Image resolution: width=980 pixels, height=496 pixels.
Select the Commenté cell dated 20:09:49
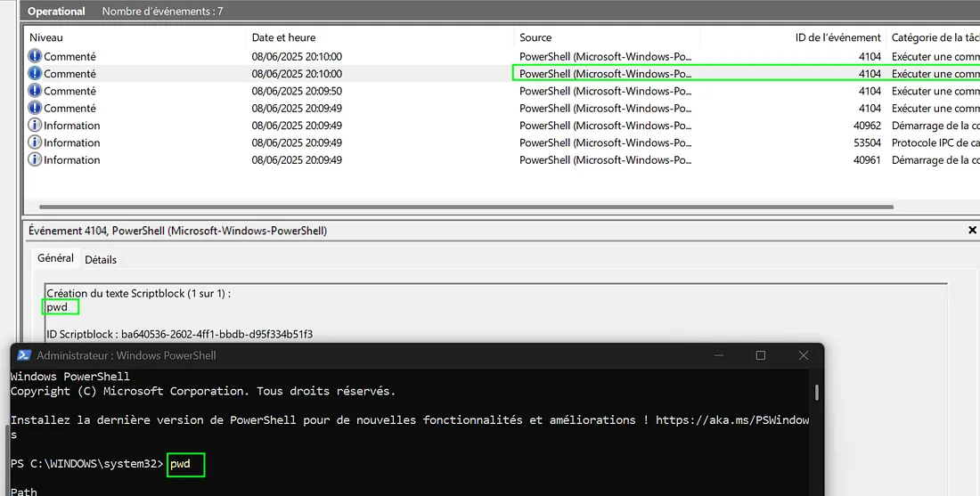coord(69,109)
